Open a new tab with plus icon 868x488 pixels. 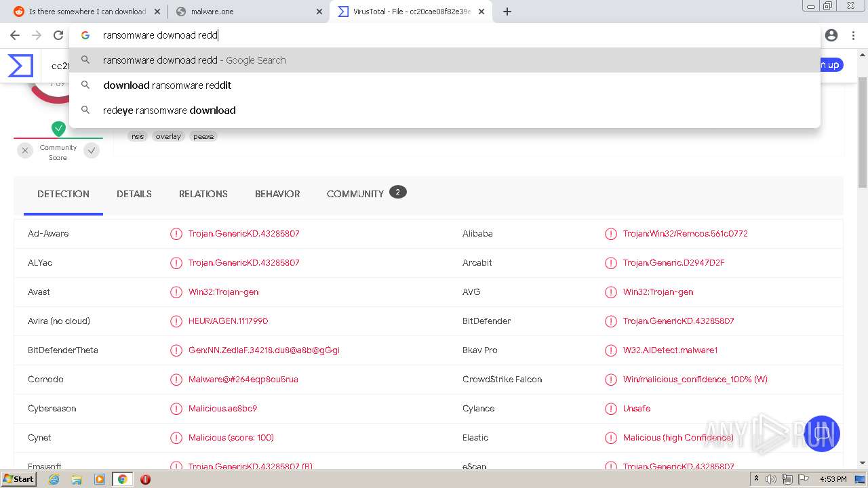tap(507, 12)
